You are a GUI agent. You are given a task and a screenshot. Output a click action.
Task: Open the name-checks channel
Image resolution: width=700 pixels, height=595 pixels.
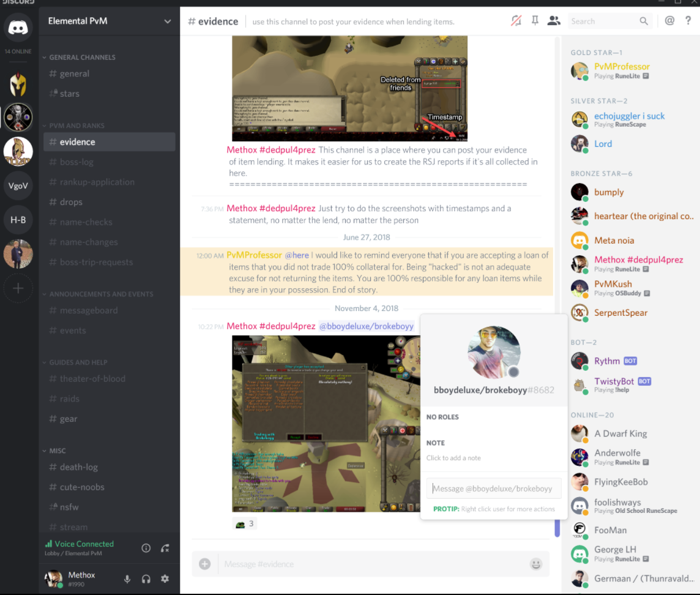(110, 222)
